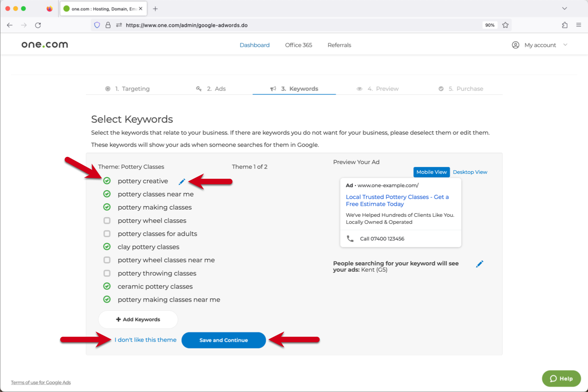The image size is (588, 392).
Task: Go back using the browser back arrow
Action: coord(10,25)
